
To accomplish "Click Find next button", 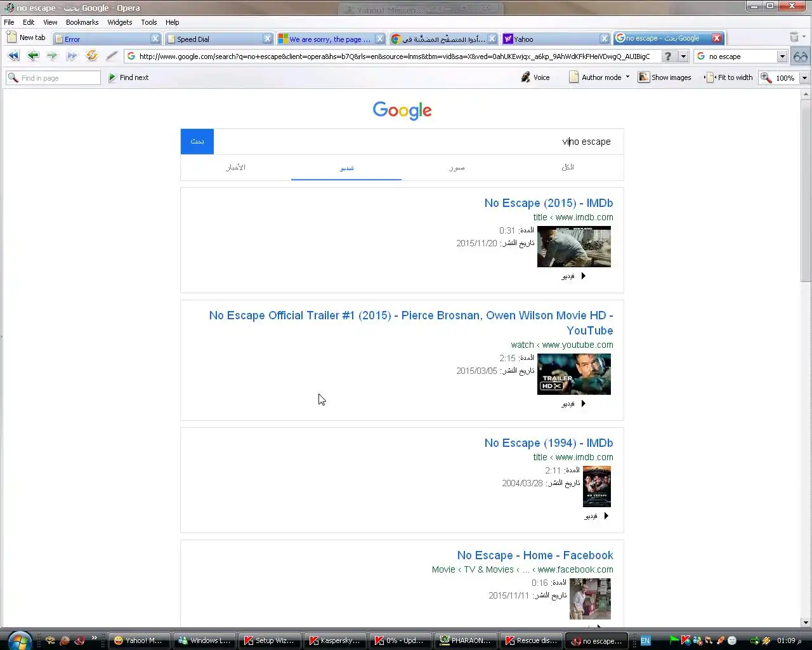I will pos(129,77).
